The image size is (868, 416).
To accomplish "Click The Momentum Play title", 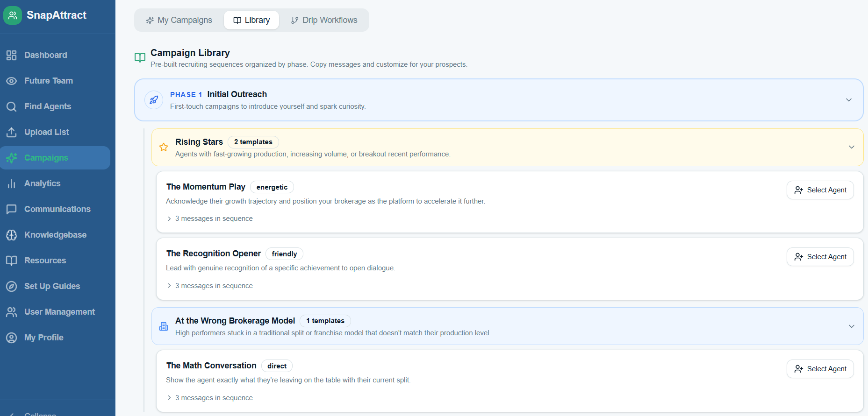I will pos(206,187).
